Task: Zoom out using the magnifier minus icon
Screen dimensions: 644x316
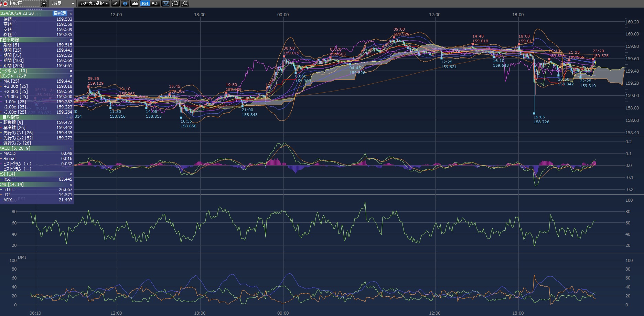Action: coord(175,3)
